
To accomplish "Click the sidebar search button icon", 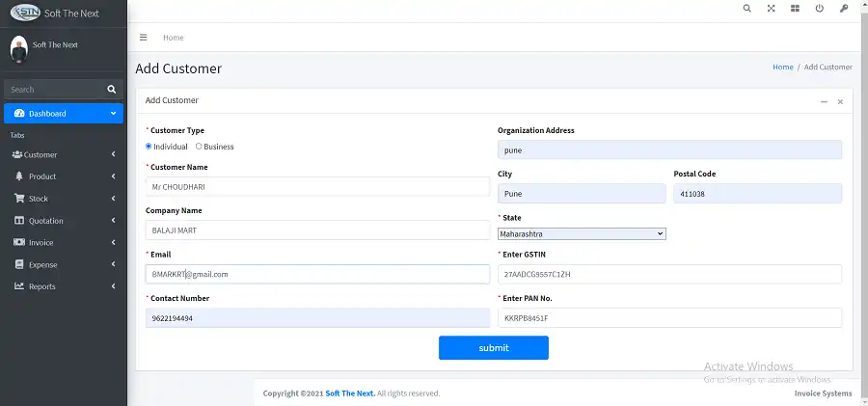I will click(111, 90).
